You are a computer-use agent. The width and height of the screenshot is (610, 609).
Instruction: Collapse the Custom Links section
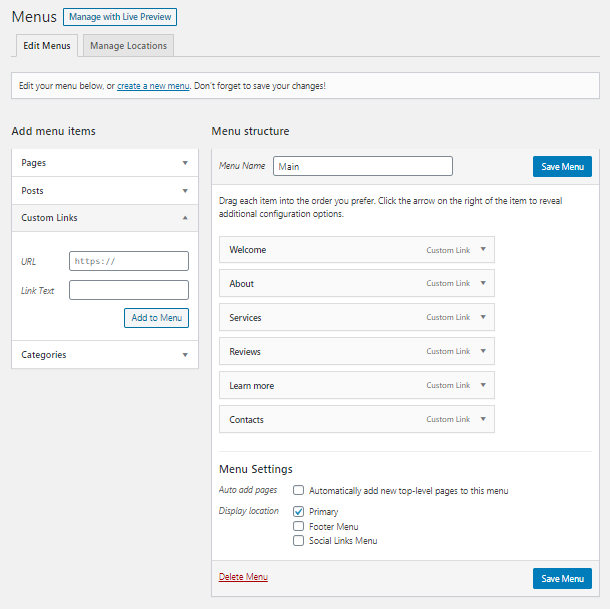(x=105, y=218)
